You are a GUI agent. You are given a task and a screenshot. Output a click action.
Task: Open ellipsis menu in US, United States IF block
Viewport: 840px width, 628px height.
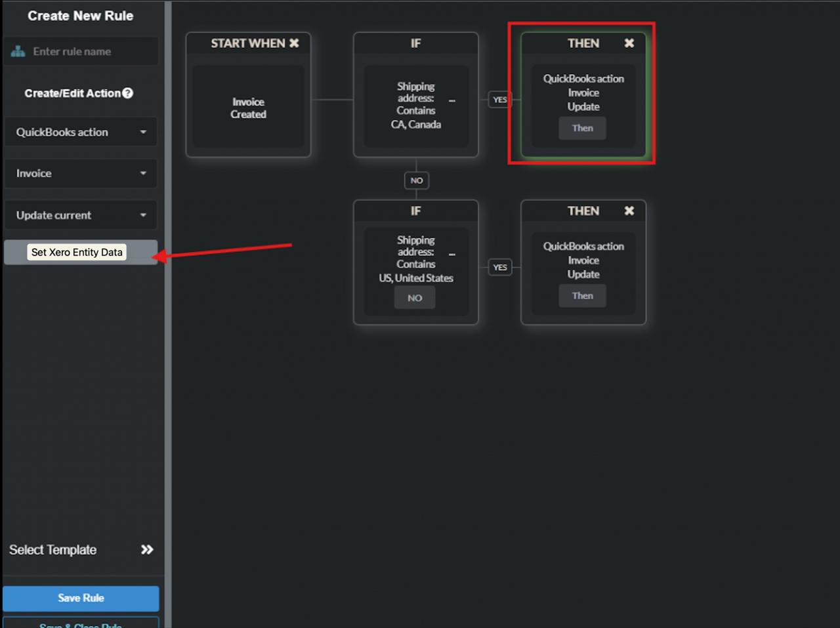coord(452,254)
